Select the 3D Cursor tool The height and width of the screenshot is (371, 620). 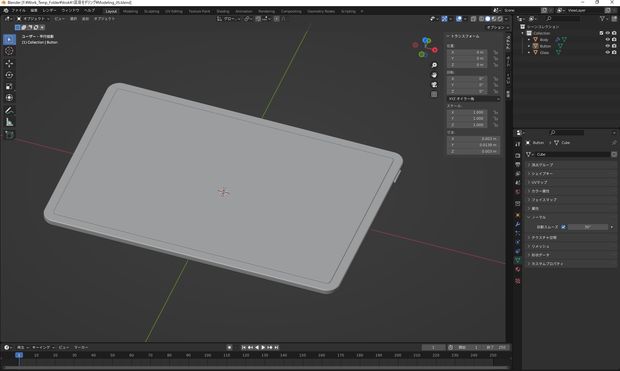click(x=9, y=51)
